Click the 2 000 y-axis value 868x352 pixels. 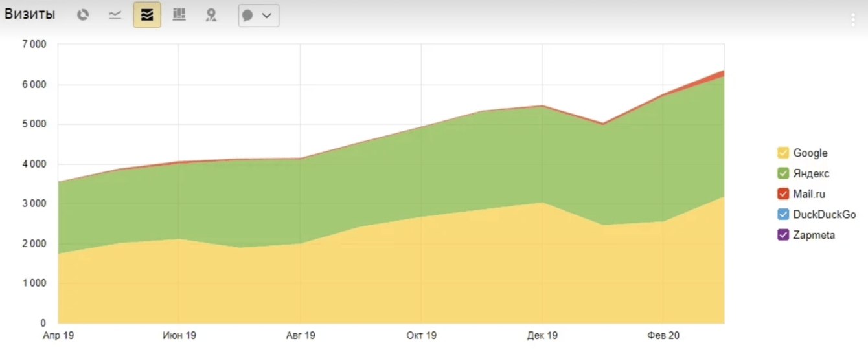pos(34,244)
